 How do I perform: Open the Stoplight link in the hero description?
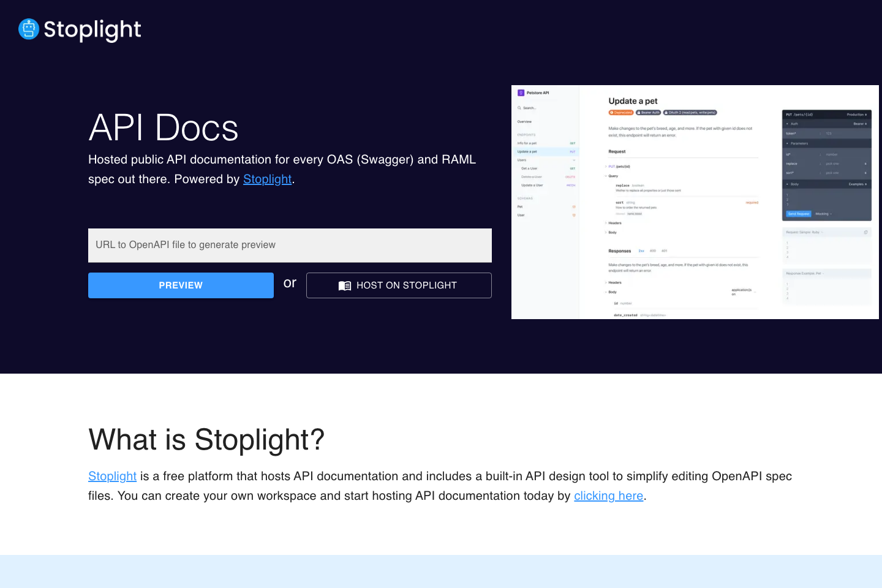[267, 179]
